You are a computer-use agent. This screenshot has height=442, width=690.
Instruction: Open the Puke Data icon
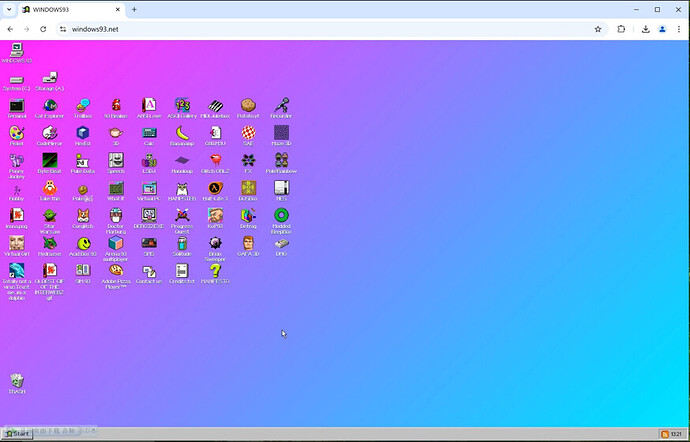83,161
